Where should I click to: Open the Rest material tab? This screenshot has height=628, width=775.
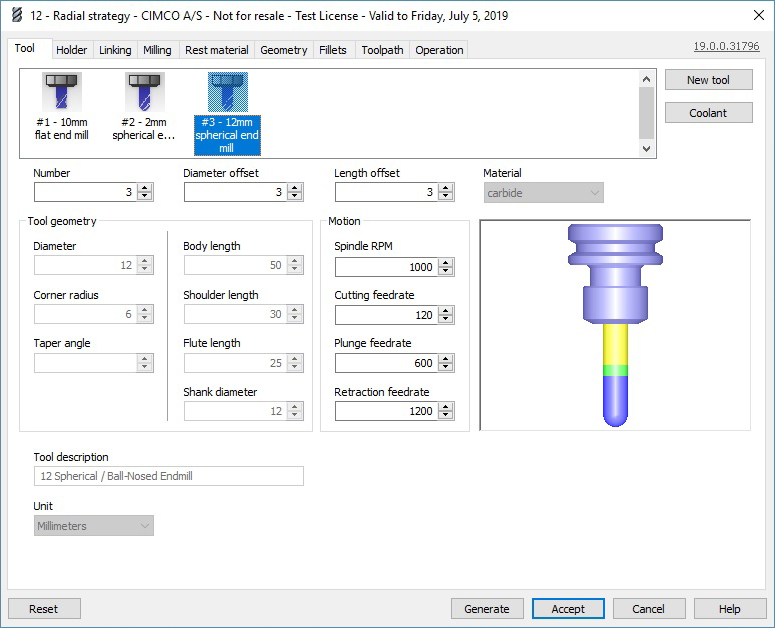[x=216, y=50]
